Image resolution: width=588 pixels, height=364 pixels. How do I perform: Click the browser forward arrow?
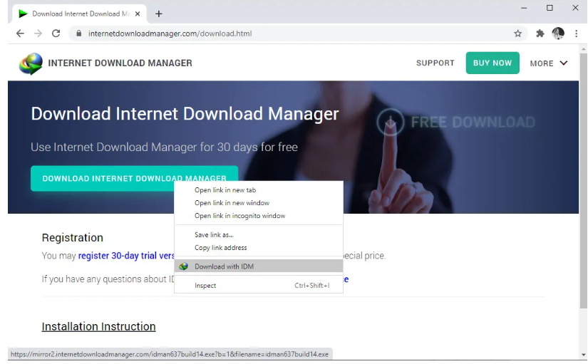coord(38,33)
